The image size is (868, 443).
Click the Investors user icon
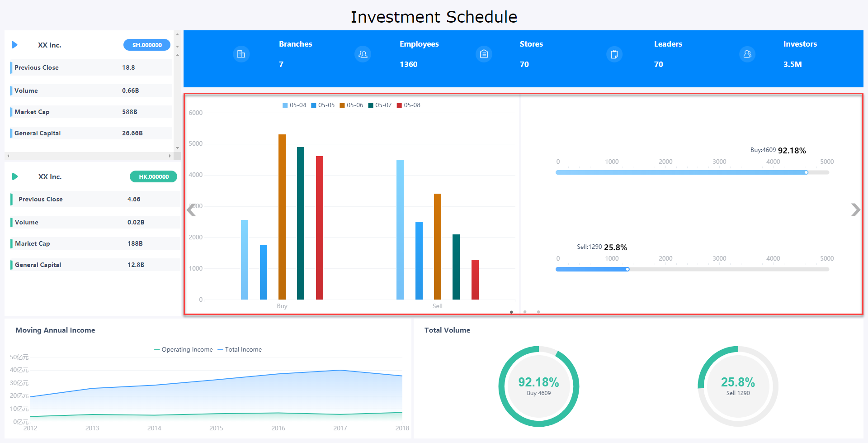(x=747, y=54)
